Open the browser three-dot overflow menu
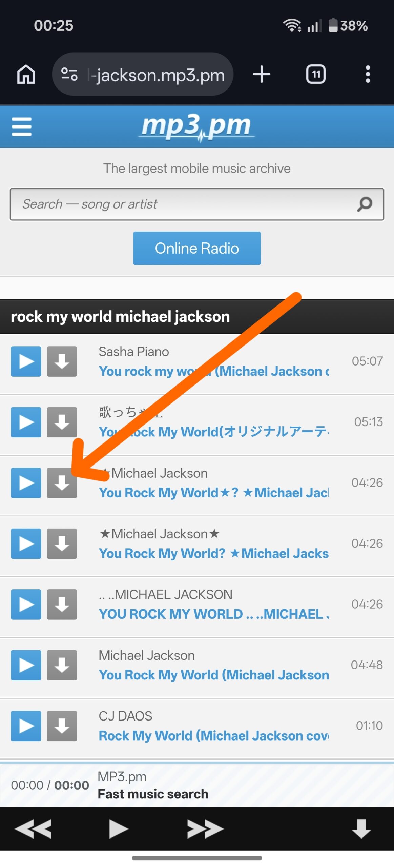This screenshot has width=394, height=868. tap(368, 74)
